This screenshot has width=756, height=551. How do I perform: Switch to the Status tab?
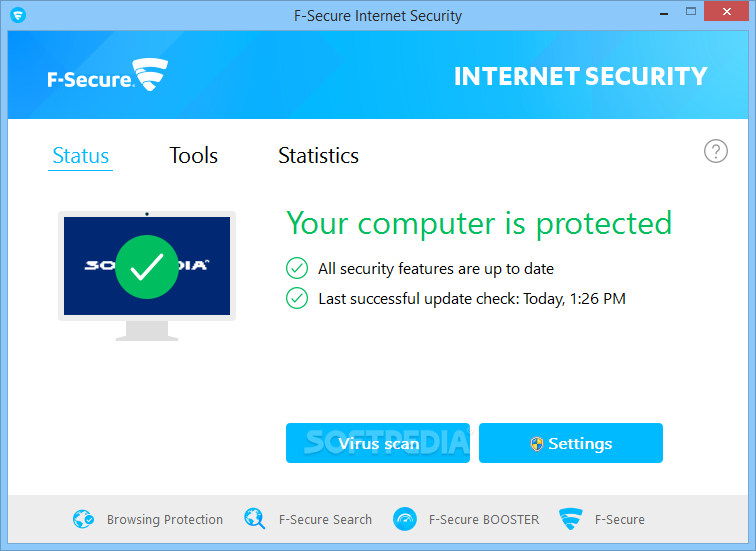point(81,156)
